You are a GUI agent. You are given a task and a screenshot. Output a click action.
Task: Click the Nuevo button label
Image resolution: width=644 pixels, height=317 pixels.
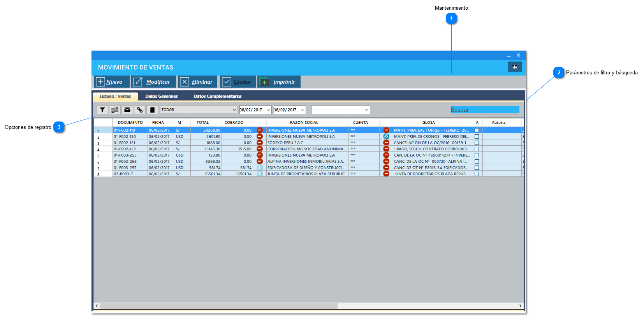click(114, 82)
